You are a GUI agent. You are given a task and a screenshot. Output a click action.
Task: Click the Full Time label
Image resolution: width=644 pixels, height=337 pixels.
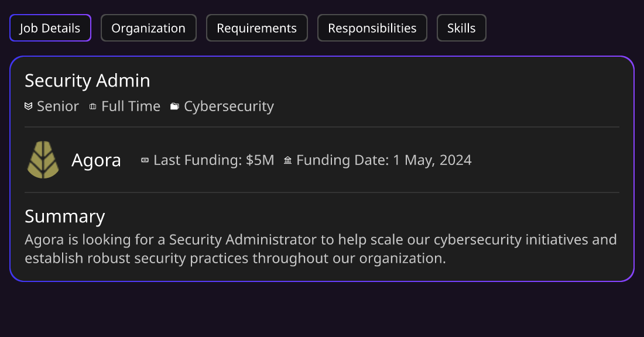(x=131, y=106)
